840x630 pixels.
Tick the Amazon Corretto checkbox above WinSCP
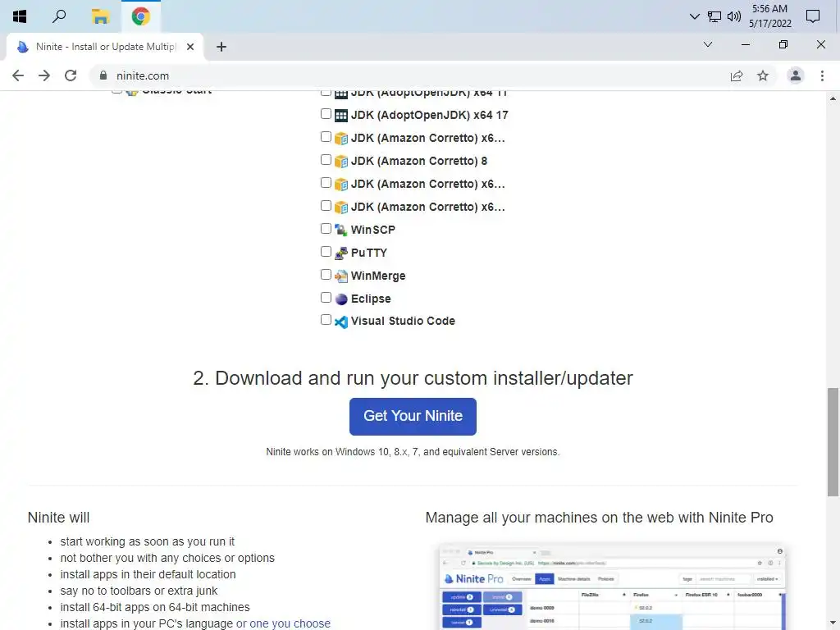pos(326,206)
